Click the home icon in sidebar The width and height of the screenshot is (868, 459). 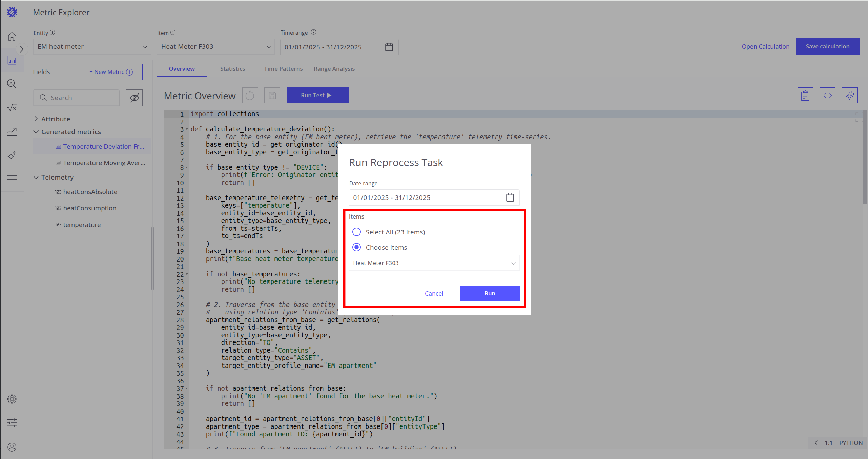(12, 36)
